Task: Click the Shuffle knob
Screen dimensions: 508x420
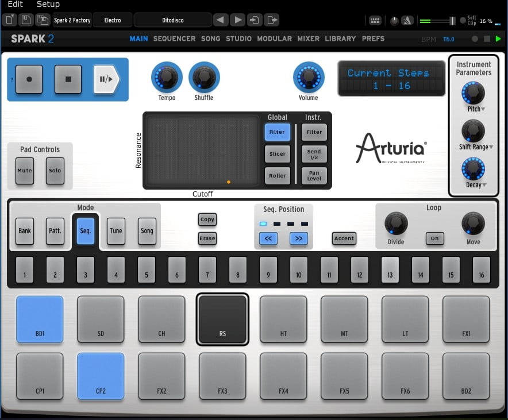Action: pos(204,77)
